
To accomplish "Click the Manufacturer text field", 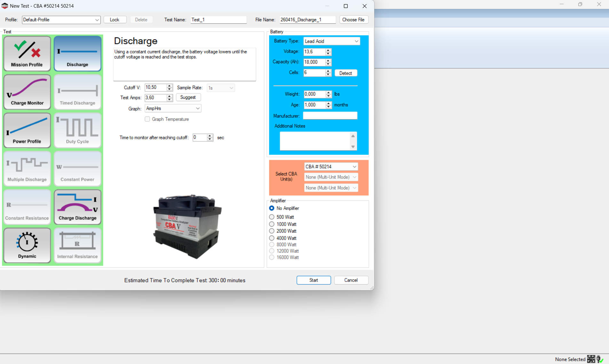I will pyautogui.click(x=330, y=116).
